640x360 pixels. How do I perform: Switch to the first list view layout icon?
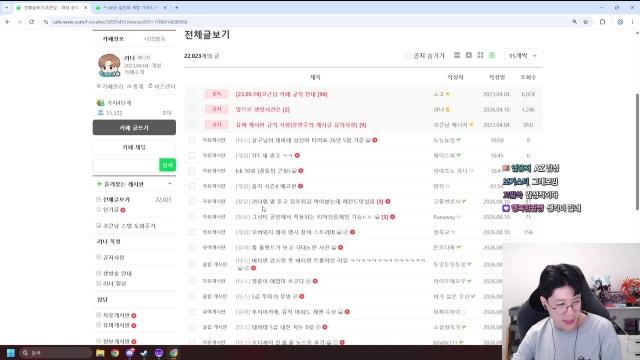click(457, 55)
